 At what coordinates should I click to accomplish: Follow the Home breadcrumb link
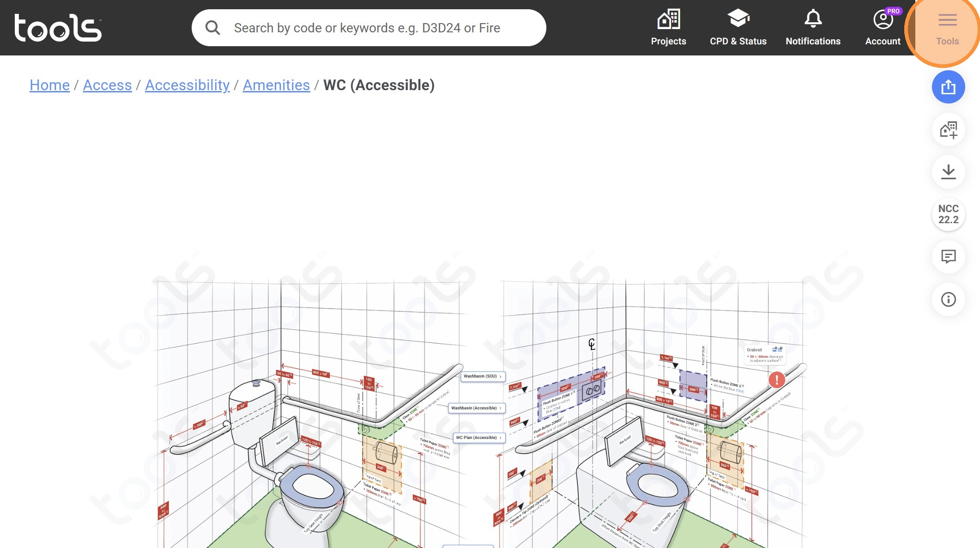[49, 85]
